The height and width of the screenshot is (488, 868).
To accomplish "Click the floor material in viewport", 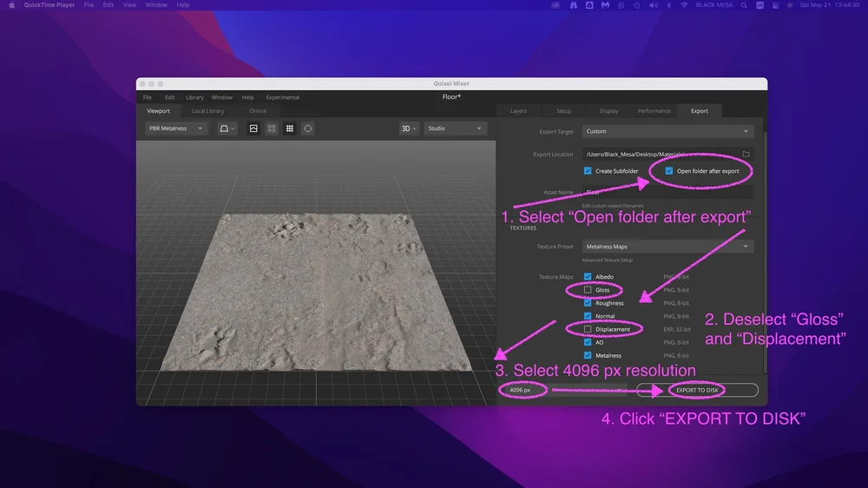I will coord(316,291).
